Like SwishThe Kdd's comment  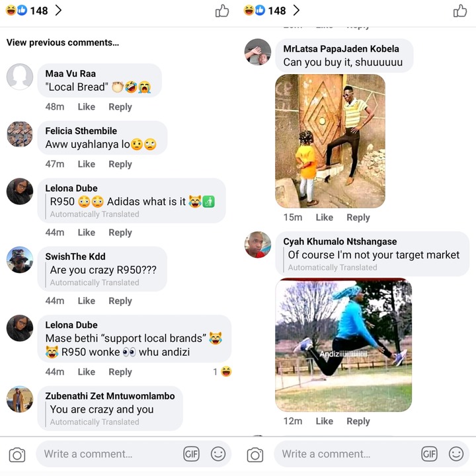[86, 301]
